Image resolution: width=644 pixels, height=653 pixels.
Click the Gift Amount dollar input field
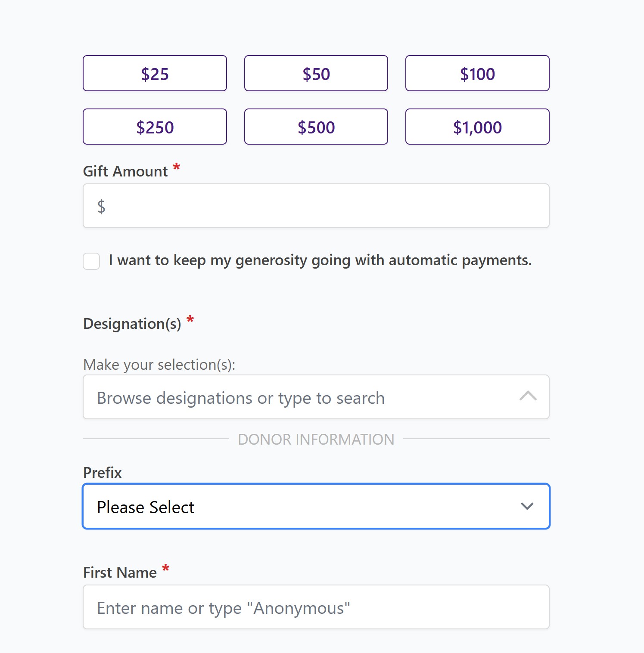click(316, 206)
